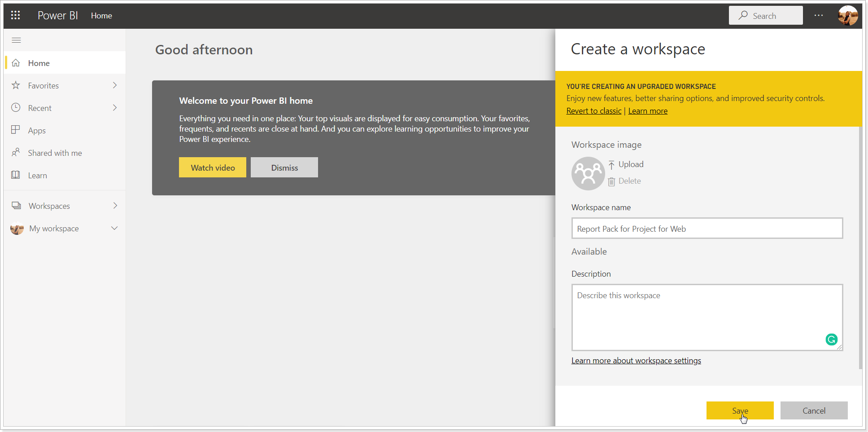Screen dimensions: 868x432
Task: Open Workspaces in the sidebar
Action: [x=65, y=206]
